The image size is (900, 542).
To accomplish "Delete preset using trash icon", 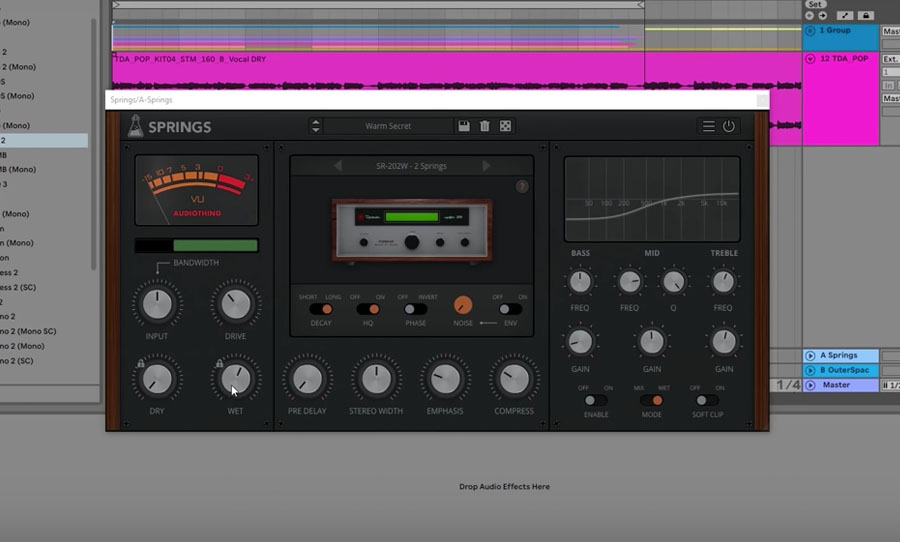I will [x=484, y=126].
